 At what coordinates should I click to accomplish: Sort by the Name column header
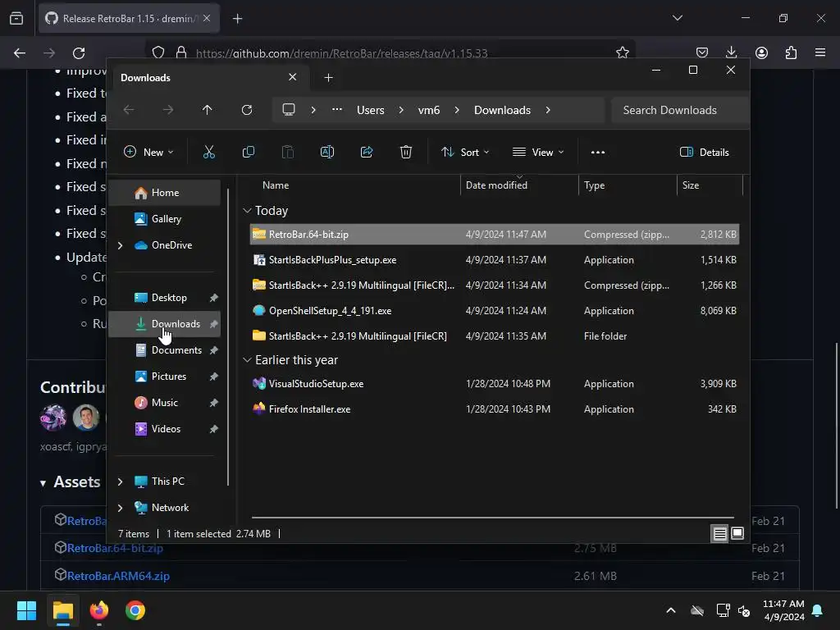click(354, 185)
